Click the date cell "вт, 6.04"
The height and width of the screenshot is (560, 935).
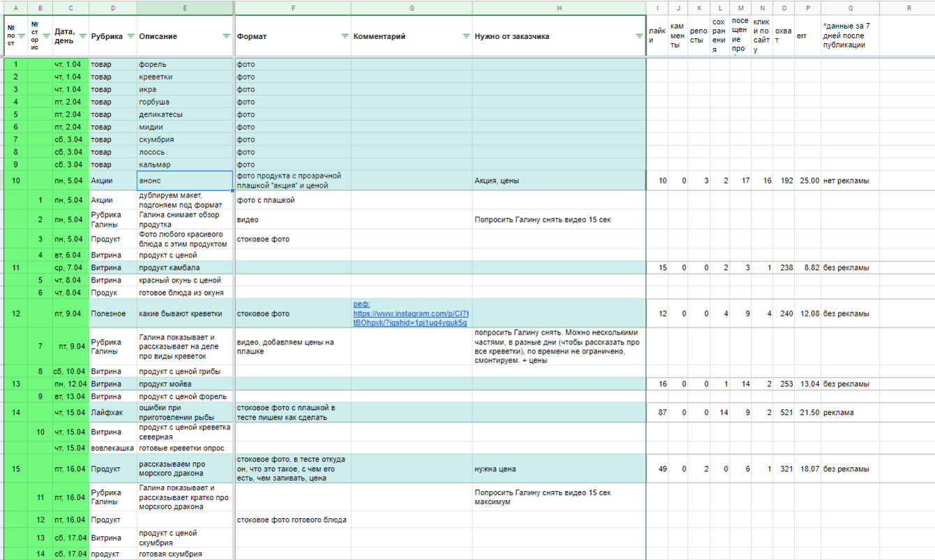[70, 255]
